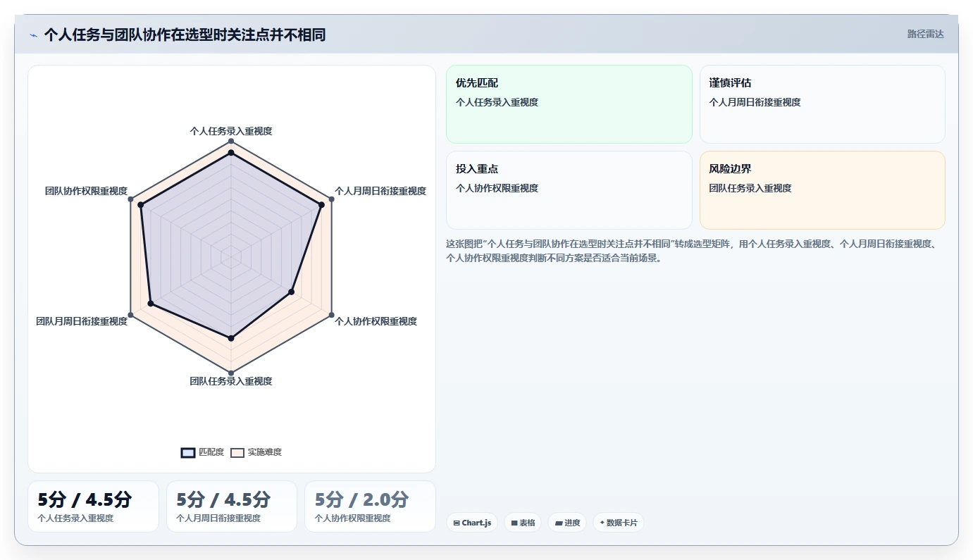Click the 5分 / 2.0分 个人协作权限重视度 stat card
Viewport: 973px width, 560px height.
tap(370, 506)
